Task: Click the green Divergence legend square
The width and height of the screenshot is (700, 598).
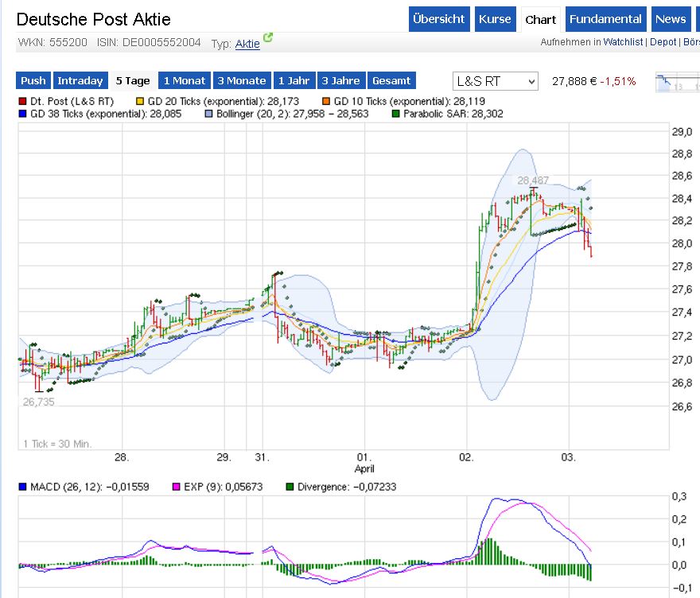Action: (291, 487)
